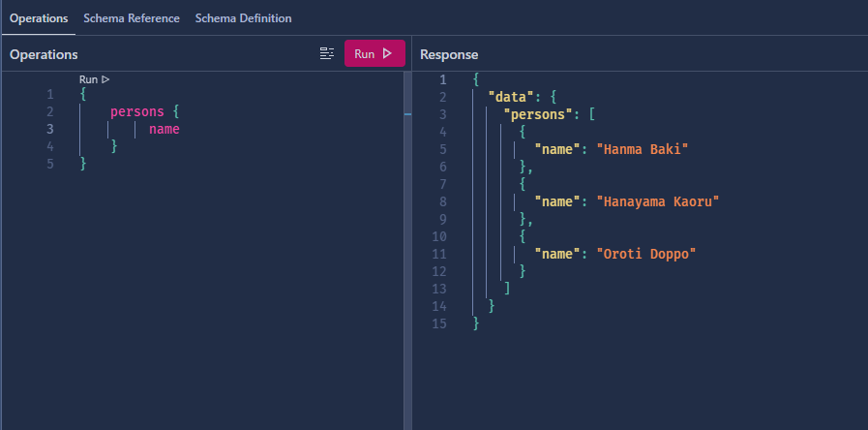This screenshot has width=868, height=430.
Task: Select the Operations tab
Action: (39, 18)
